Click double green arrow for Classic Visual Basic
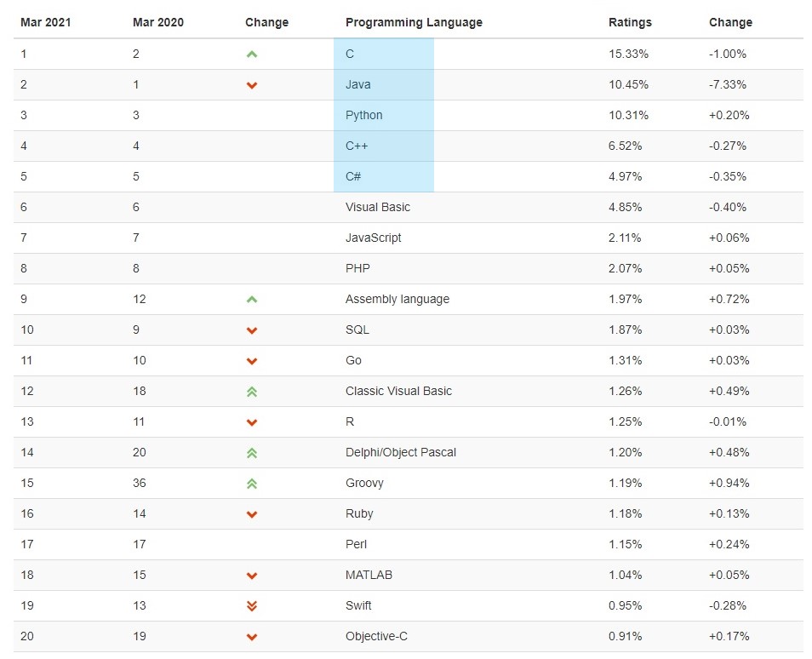The width and height of the screenshot is (812, 659). tap(252, 392)
